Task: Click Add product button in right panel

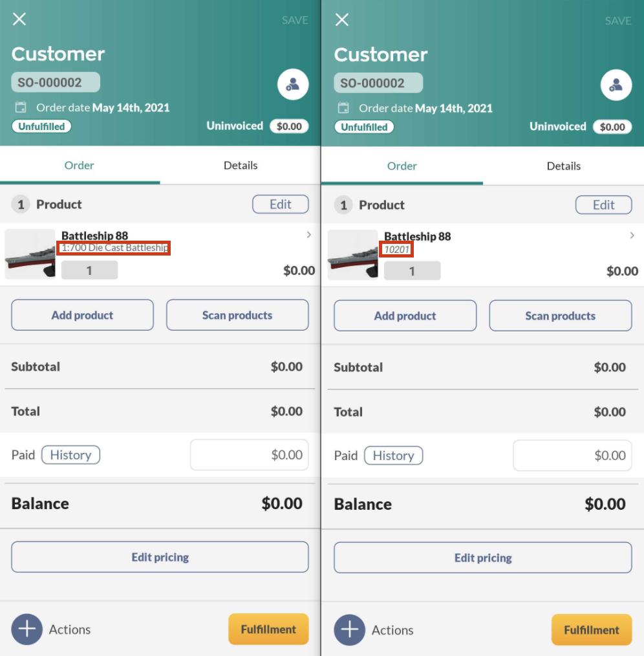Action: (x=405, y=316)
